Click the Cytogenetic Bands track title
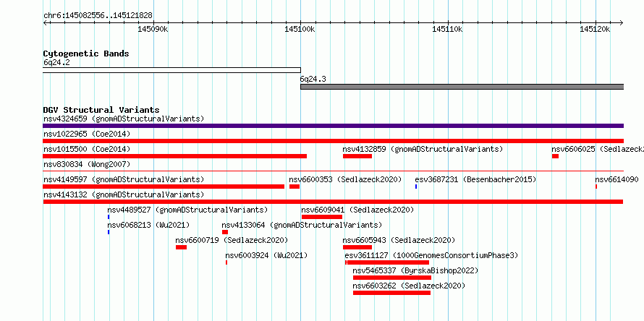644x321 pixels. pos(86,54)
